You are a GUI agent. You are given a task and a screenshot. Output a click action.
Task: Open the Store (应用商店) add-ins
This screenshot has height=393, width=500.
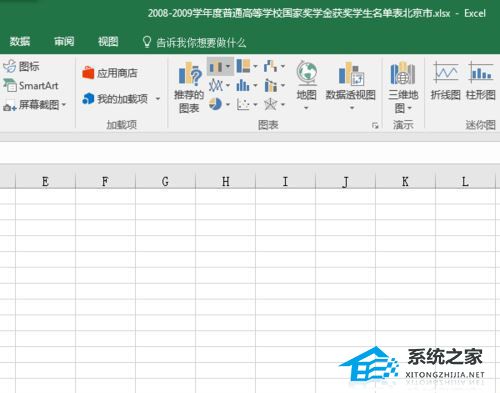pos(110,73)
